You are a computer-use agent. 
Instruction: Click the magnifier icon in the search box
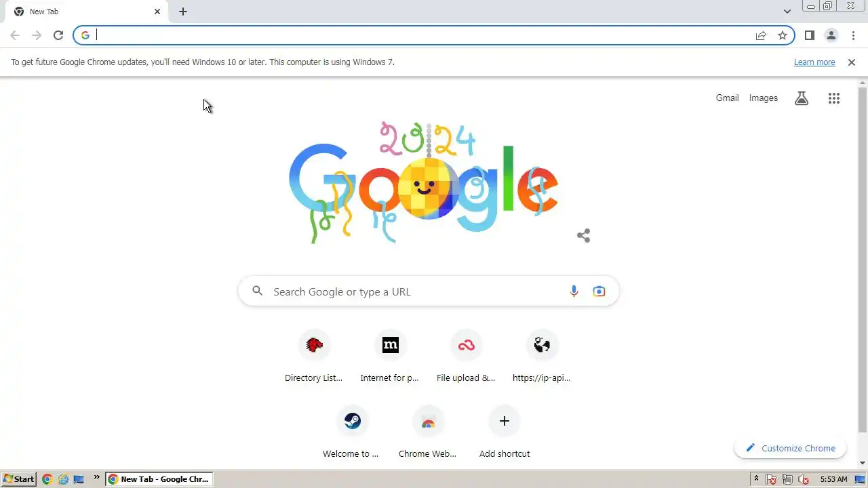tap(257, 291)
